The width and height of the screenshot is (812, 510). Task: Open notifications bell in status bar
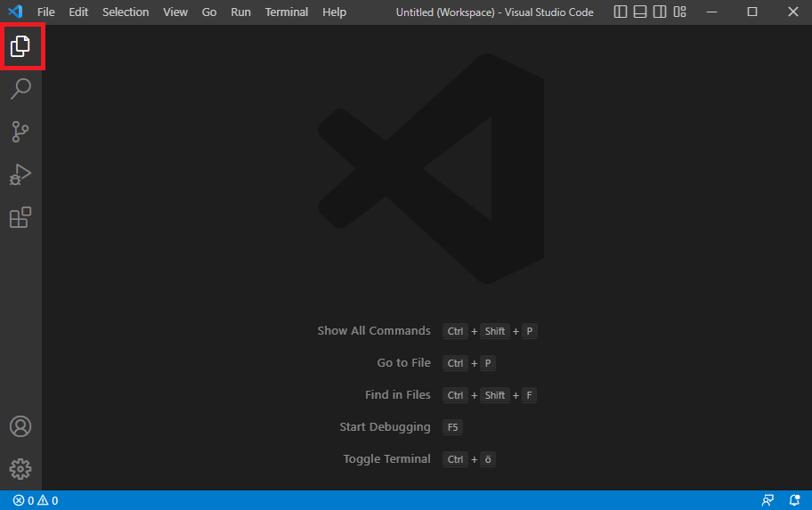(x=794, y=501)
